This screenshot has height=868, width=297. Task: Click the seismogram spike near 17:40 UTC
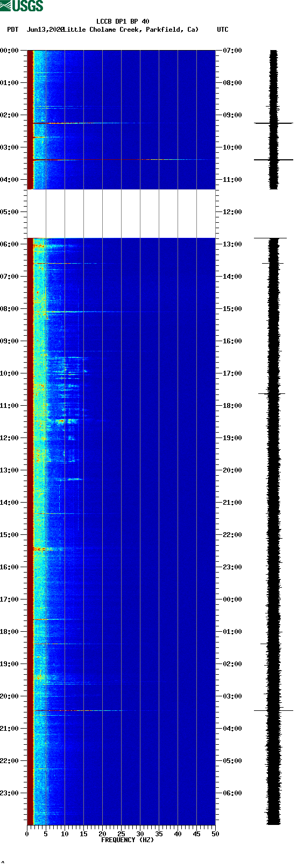pos(272,394)
